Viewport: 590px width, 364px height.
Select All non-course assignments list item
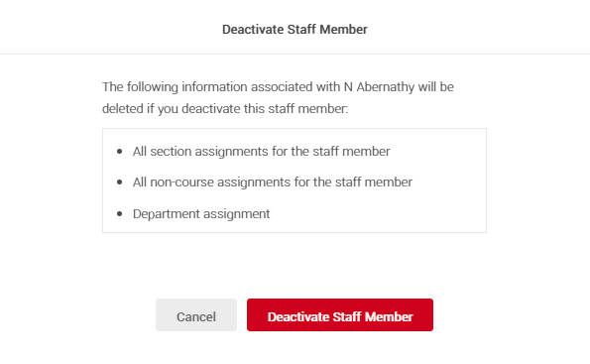[x=273, y=182]
